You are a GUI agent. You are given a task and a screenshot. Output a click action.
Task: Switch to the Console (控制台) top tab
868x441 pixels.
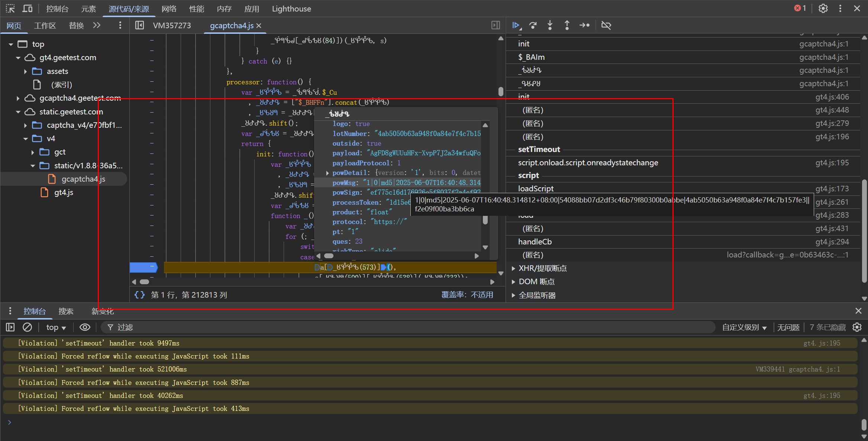[57, 9]
